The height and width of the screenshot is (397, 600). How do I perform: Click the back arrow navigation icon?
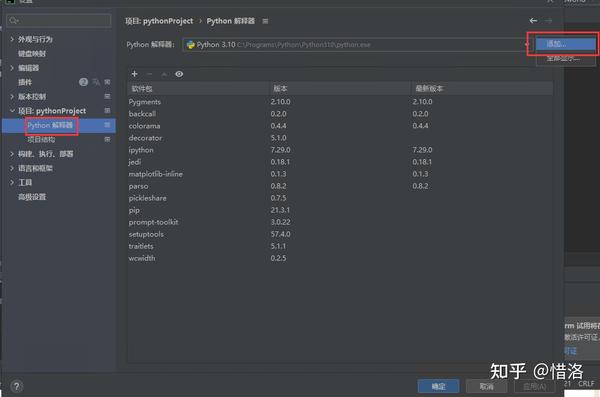click(x=533, y=20)
